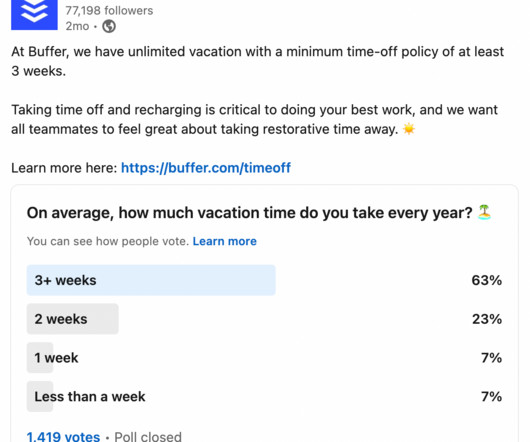
Task: Click the 2mo post timestamp
Action: point(77,26)
